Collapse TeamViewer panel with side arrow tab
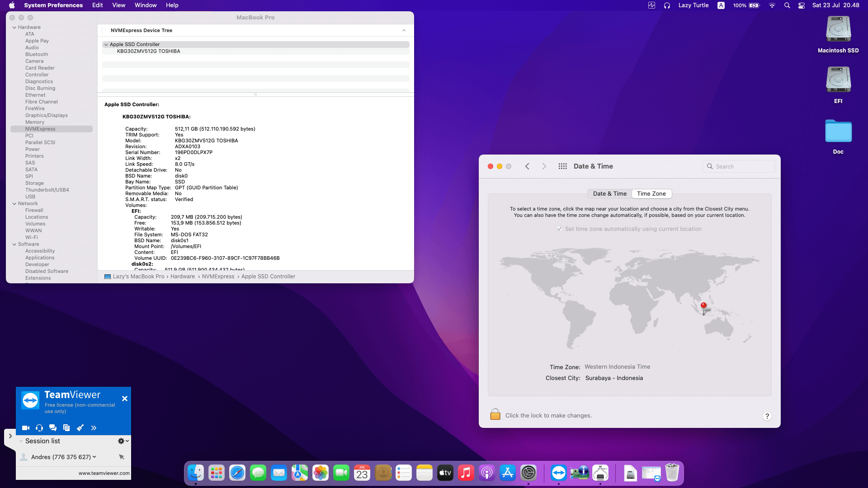Screen dimensions: 868x488 click(10, 436)
